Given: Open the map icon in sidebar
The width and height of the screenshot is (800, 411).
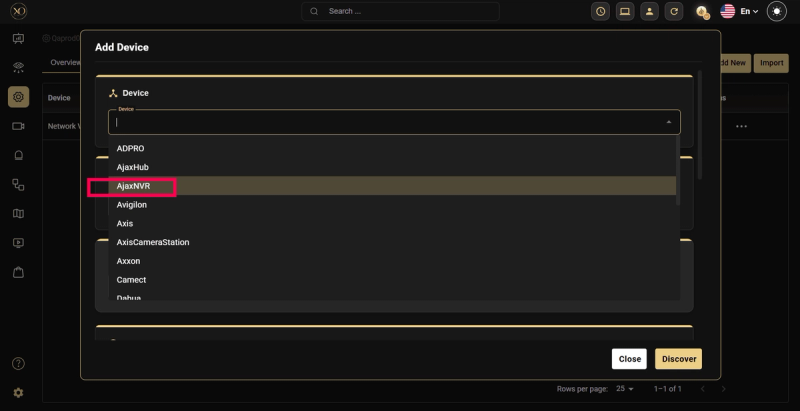Looking at the screenshot, I should coord(18,214).
